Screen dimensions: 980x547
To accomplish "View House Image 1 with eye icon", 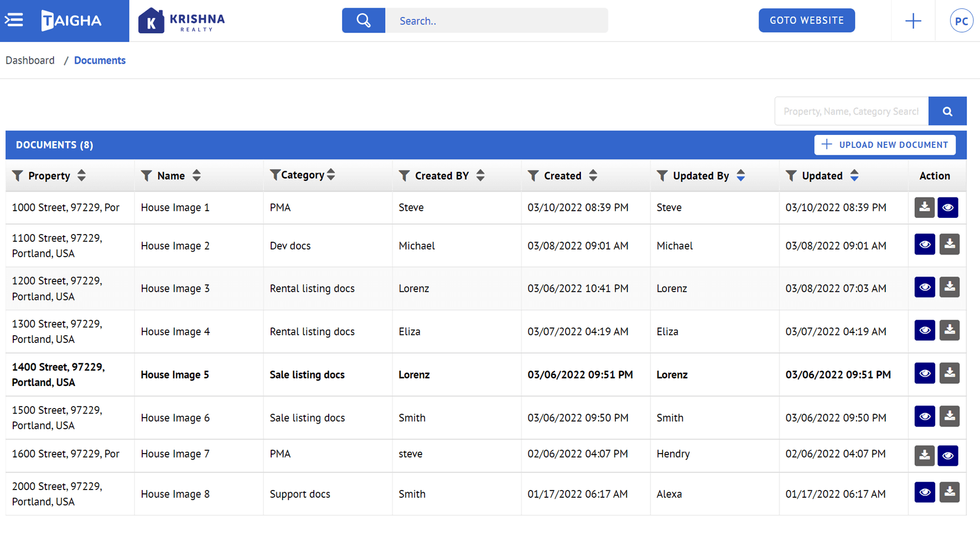I will pyautogui.click(x=948, y=207).
